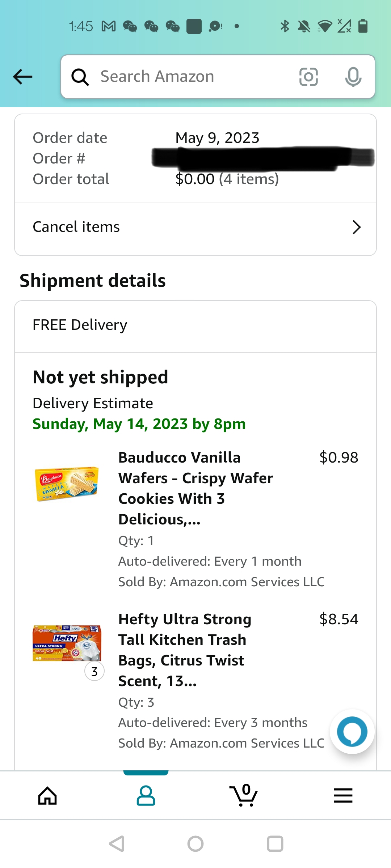Open the hamburger menu tab
This screenshot has width=391, height=868.
click(343, 796)
